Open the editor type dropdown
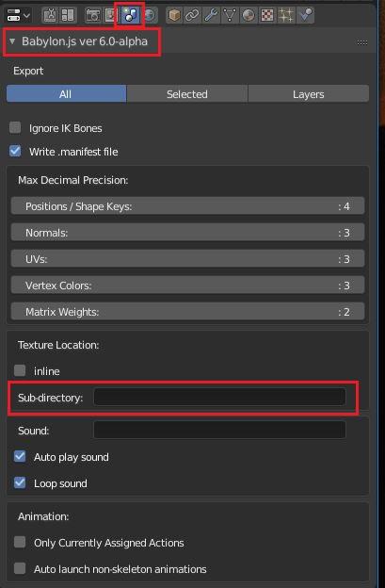This screenshot has width=385, height=588. click(x=18, y=16)
